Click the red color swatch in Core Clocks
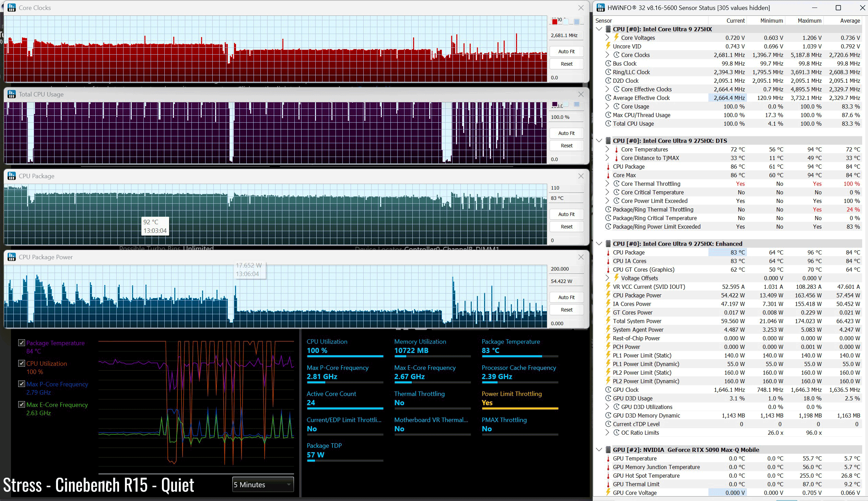868x501 pixels. point(554,22)
